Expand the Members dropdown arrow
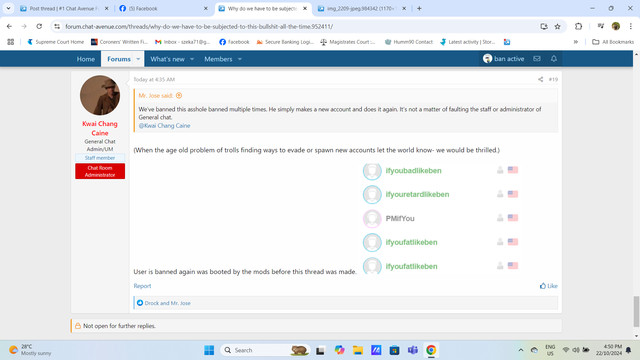This screenshot has height=360, width=640. tap(240, 59)
